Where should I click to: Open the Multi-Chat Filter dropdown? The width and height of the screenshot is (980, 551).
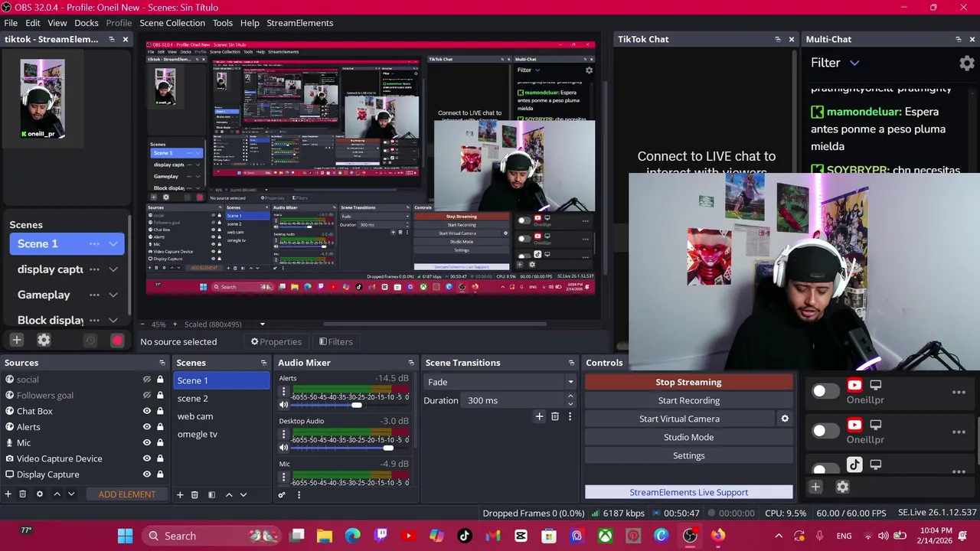pyautogui.click(x=835, y=63)
